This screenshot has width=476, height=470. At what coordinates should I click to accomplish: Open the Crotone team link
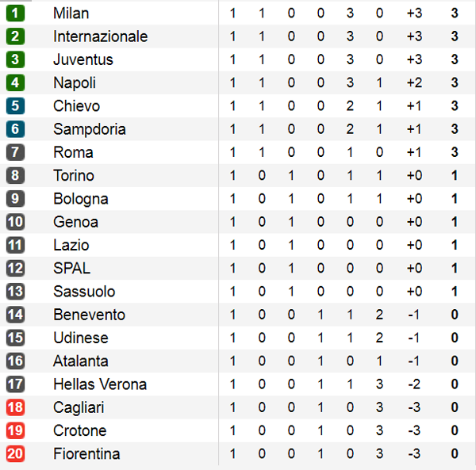(80, 430)
